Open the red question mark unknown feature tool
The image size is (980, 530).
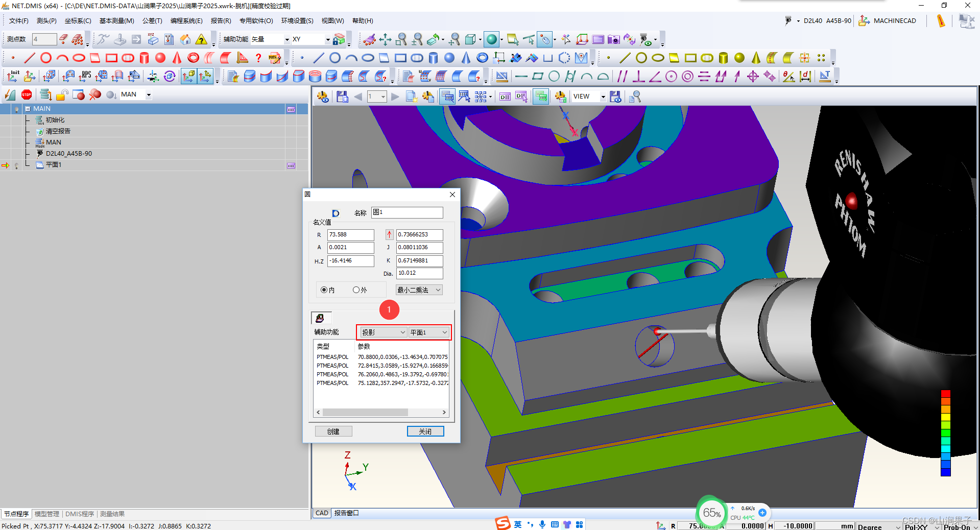[258, 58]
